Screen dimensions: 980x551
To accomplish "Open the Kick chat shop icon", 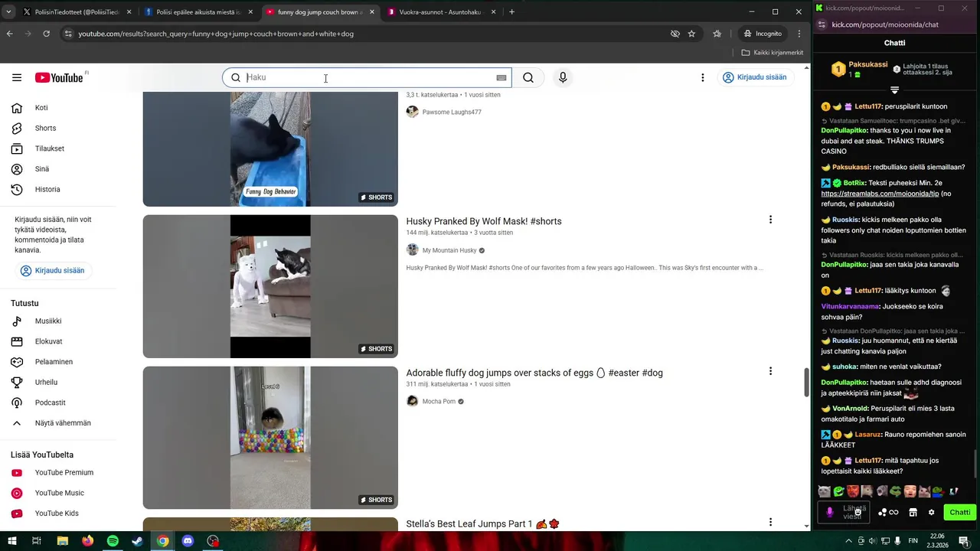I will coord(913,512).
